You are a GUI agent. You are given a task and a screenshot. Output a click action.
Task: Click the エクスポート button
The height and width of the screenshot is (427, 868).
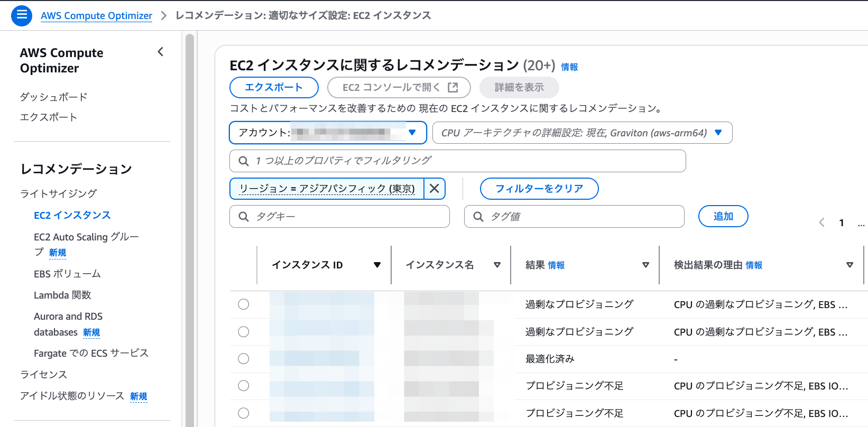[274, 88]
